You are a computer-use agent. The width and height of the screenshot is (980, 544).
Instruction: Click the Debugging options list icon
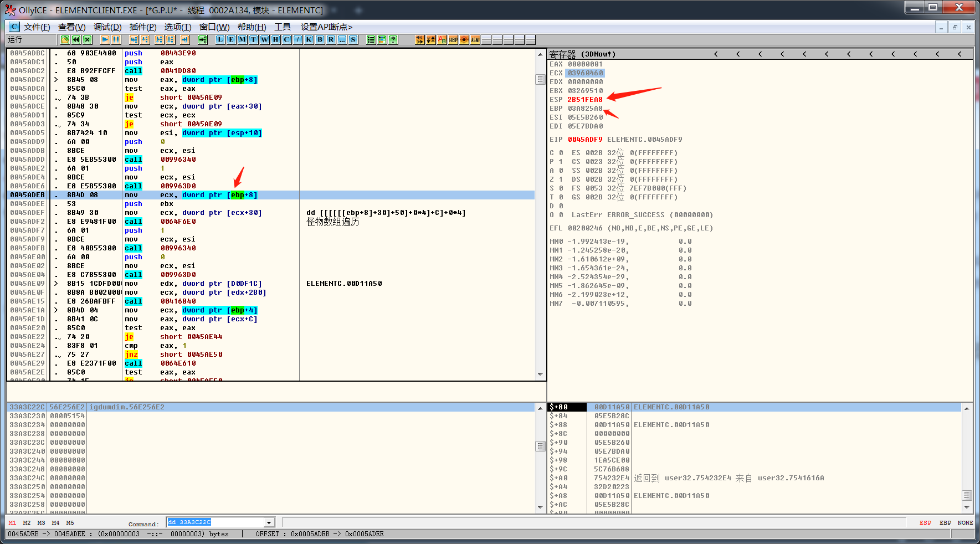point(371,39)
